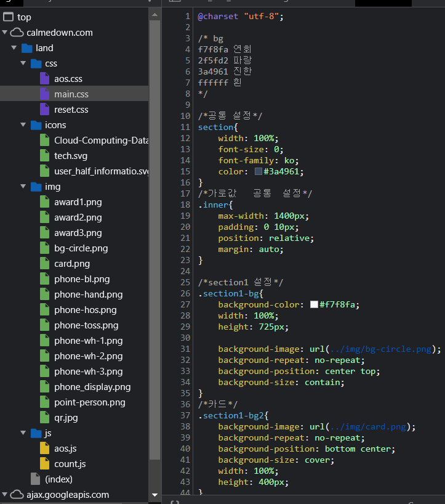Click the aos.css file icon
Image resolution: width=445 pixels, height=504 pixels.
pyautogui.click(x=45, y=79)
